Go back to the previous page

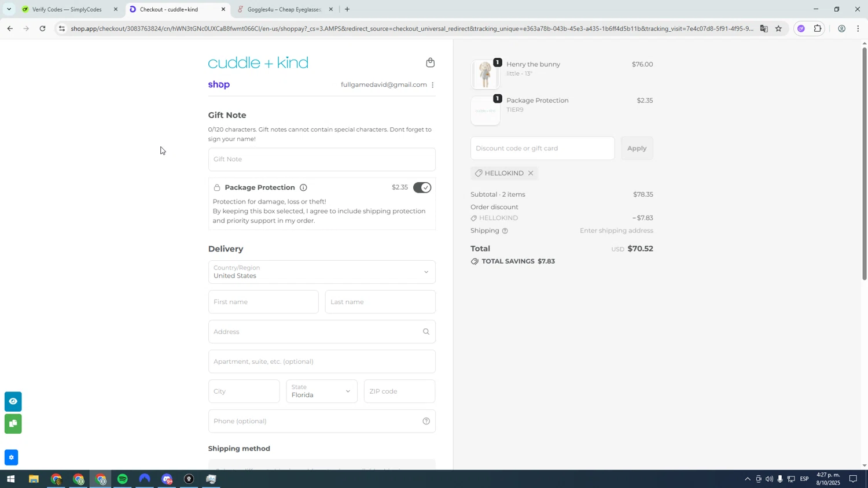(x=10, y=28)
